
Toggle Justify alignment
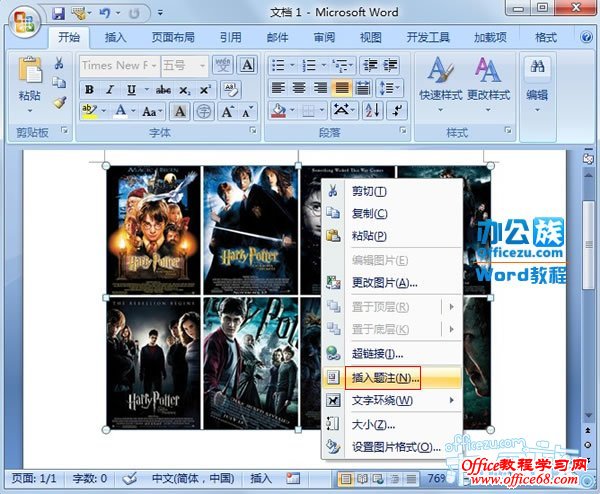(x=341, y=88)
